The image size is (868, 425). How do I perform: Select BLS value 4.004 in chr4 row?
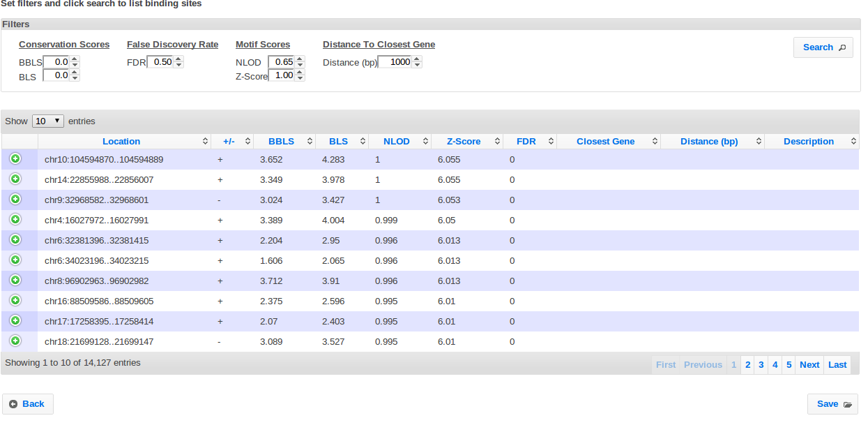point(333,221)
